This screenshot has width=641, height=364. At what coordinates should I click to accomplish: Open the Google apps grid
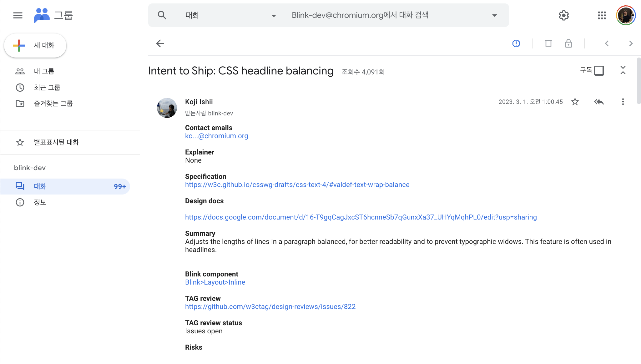[602, 15]
